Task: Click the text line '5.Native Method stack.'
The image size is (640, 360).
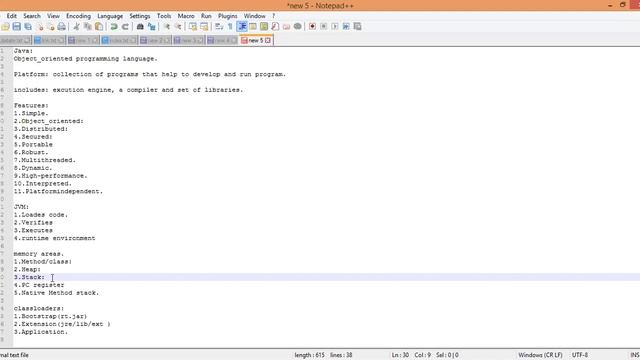Action: point(56,293)
